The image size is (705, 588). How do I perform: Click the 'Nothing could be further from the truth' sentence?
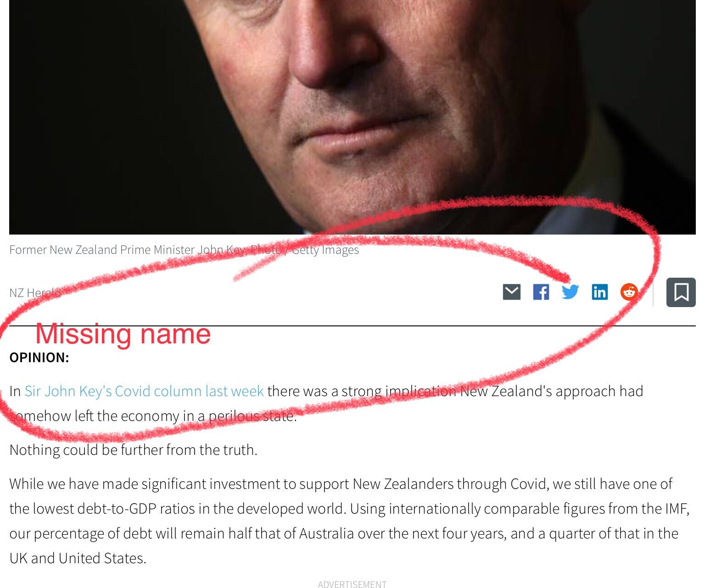133,450
